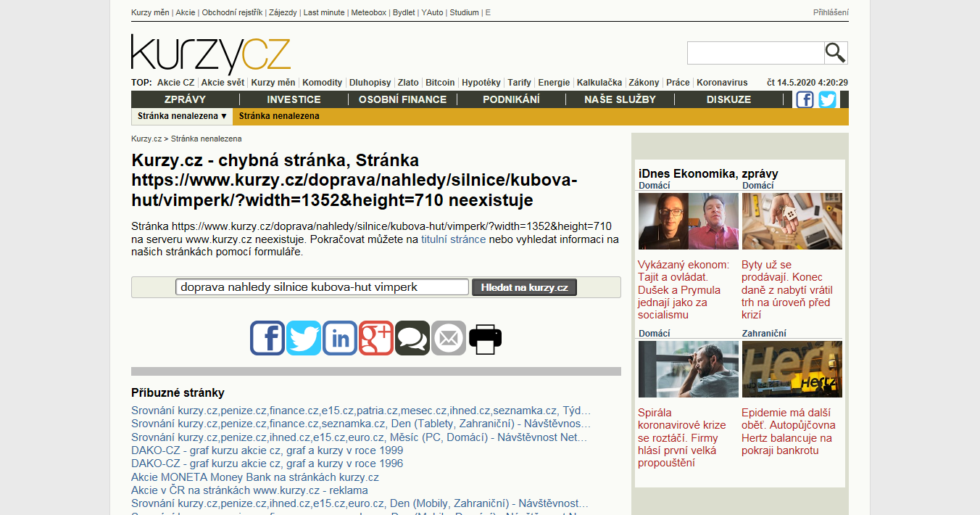980x515 pixels.
Task: Read article 'Spirála koronavirové krize se roztáčí'
Action: 682,437
